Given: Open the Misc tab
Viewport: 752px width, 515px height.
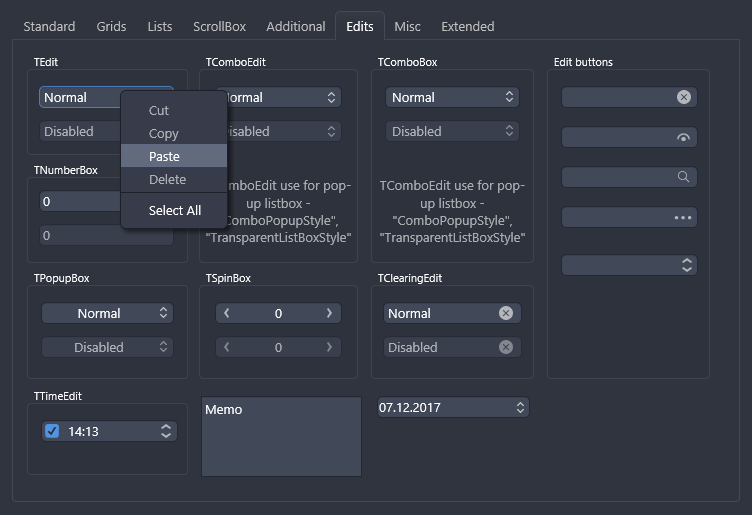Looking at the screenshot, I should [x=407, y=26].
